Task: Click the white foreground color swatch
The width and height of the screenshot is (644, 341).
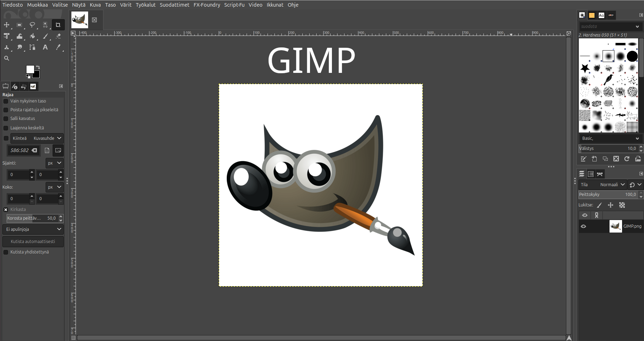Action: point(30,69)
